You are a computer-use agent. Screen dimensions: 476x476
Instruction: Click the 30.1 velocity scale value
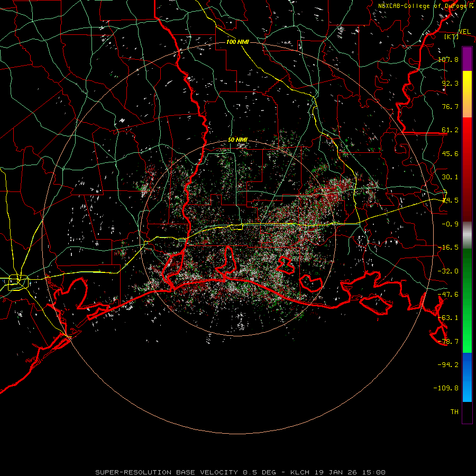tap(450, 177)
